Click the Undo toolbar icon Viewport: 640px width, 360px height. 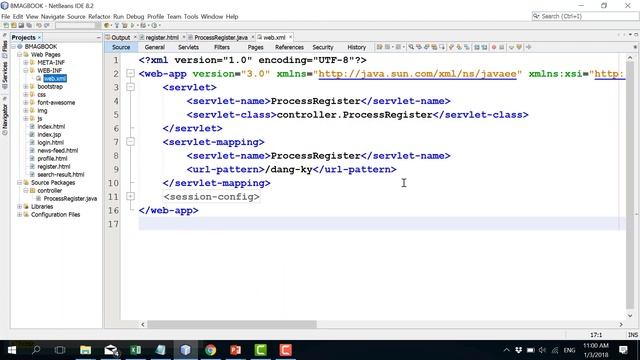pos(39,25)
